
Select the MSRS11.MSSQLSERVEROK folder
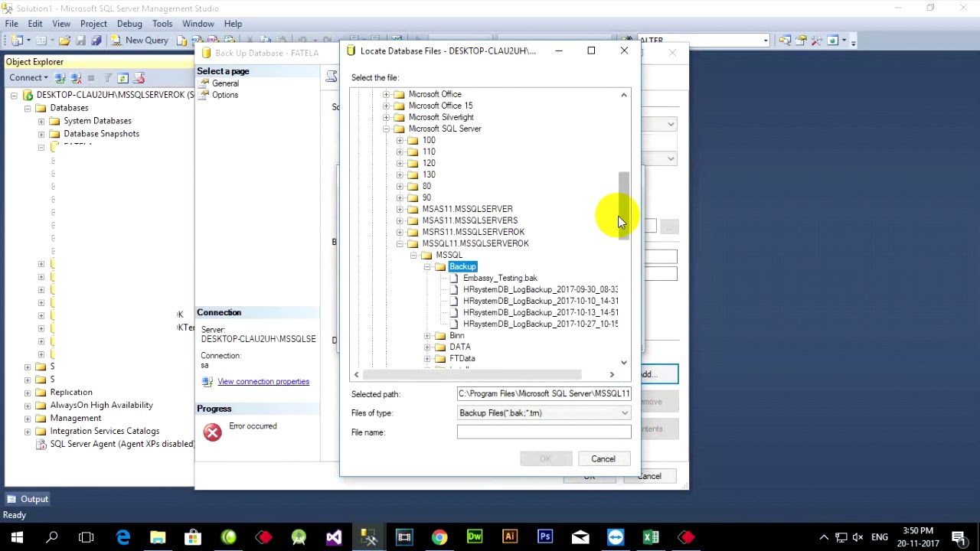(473, 232)
